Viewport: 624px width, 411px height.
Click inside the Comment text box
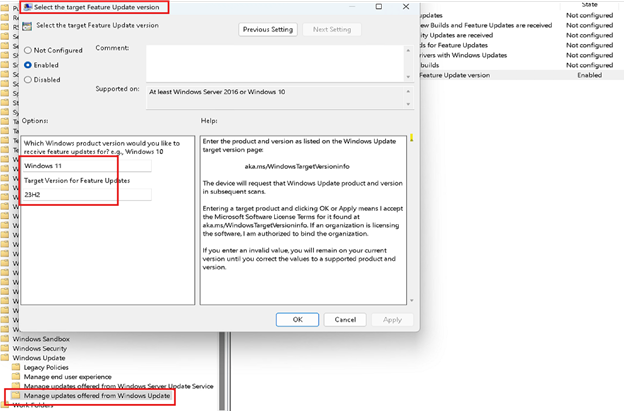coord(277,60)
